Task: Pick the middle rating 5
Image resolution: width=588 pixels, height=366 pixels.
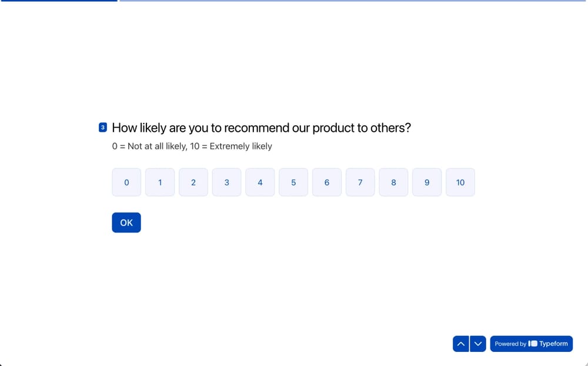Action: tap(293, 182)
